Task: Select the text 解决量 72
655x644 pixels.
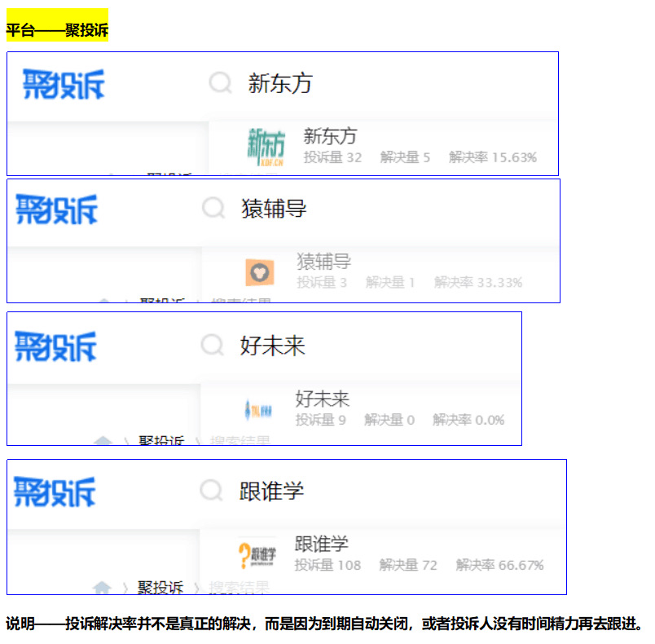Action: (x=408, y=565)
